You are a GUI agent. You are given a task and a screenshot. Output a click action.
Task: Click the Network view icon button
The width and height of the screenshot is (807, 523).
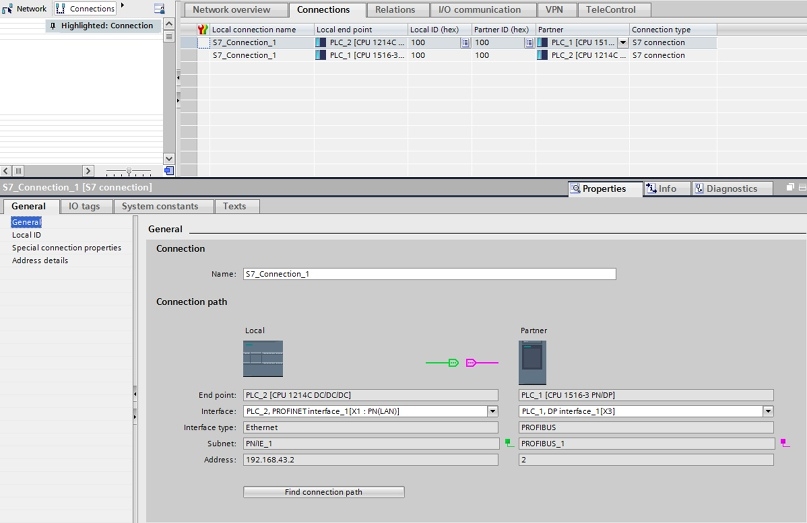[x=8, y=9]
